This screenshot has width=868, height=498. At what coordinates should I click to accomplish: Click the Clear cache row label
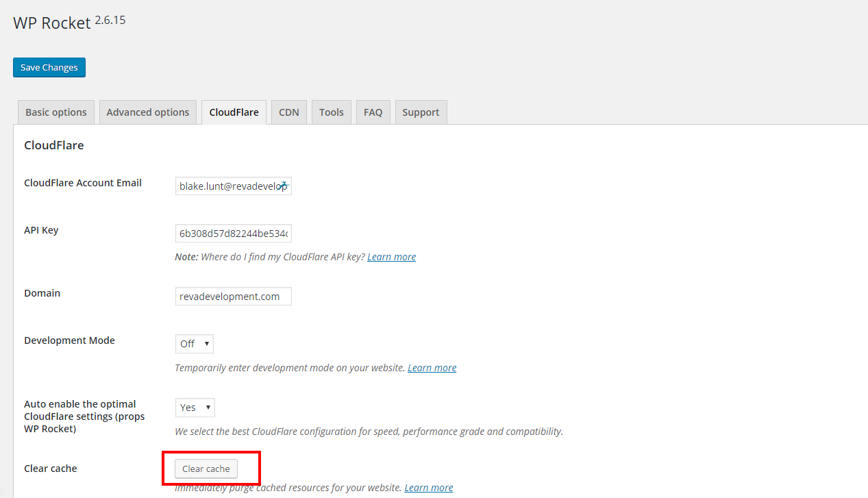tap(51, 469)
